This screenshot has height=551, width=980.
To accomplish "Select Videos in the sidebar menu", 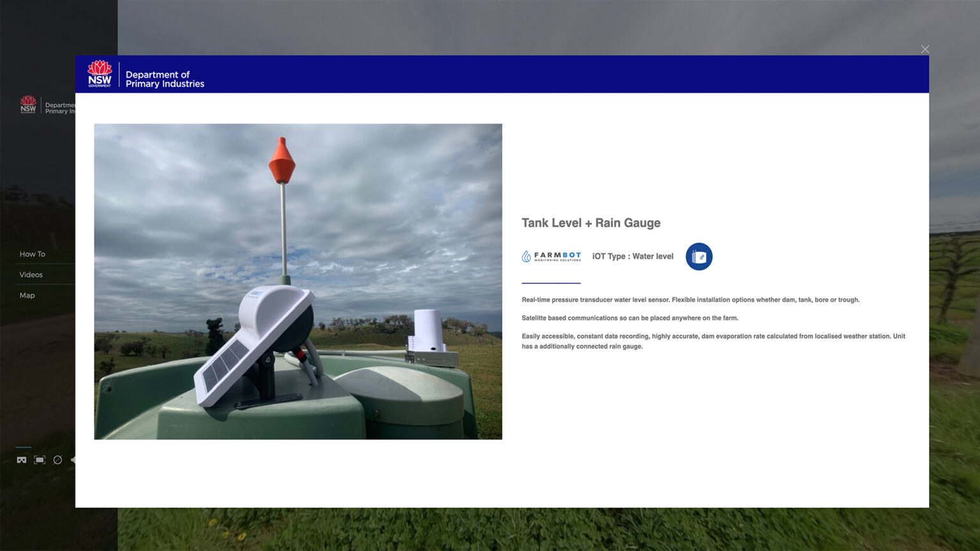I will click(30, 274).
